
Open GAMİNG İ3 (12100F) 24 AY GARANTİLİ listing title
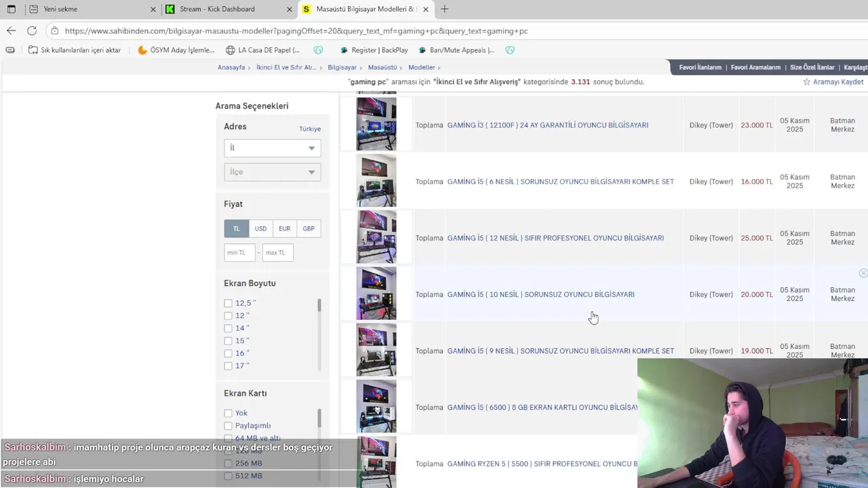[x=548, y=125]
